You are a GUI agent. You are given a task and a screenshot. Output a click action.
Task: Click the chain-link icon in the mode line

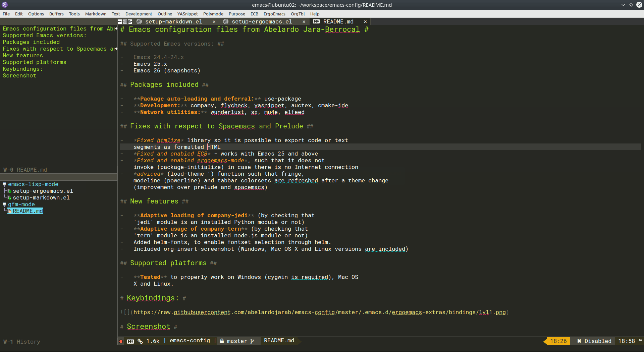point(140,341)
